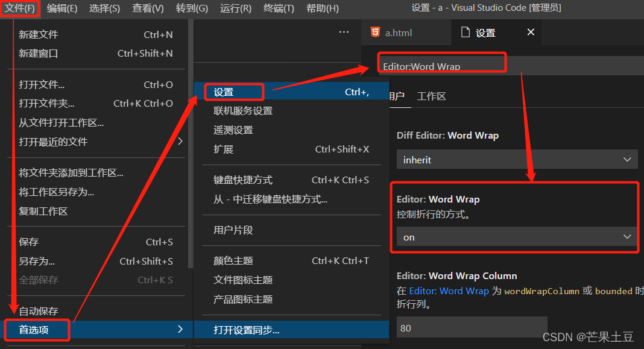Choose 新建文件 from the File menu
Screen dimensions: 644x349
coord(96,34)
